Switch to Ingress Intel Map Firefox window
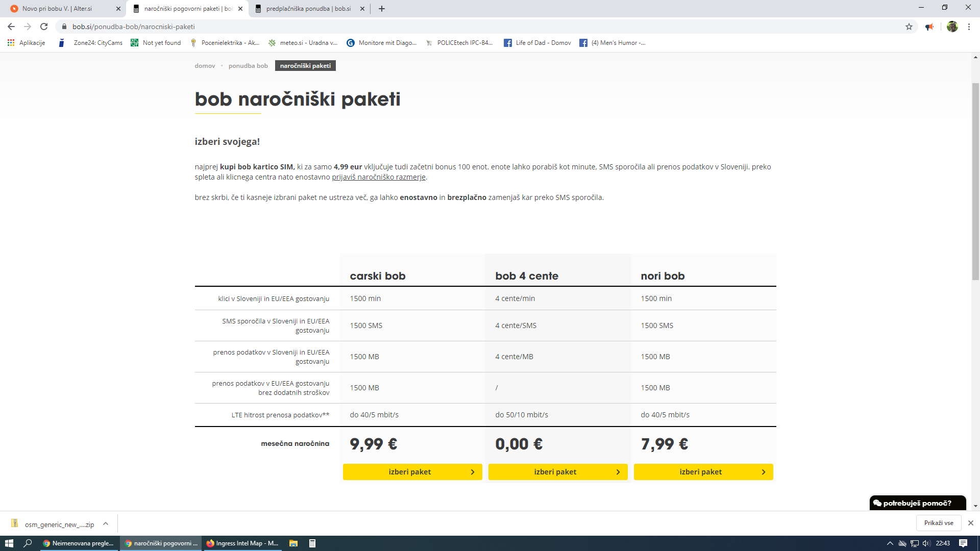Viewport: 980px width, 551px height. click(242, 543)
